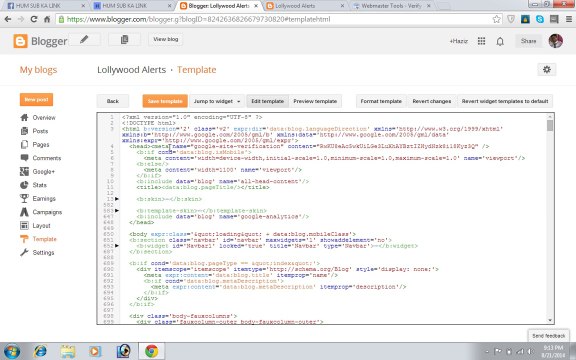Reload the page in Chrome
This screenshot has height=360, width=576.
[34, 19]
